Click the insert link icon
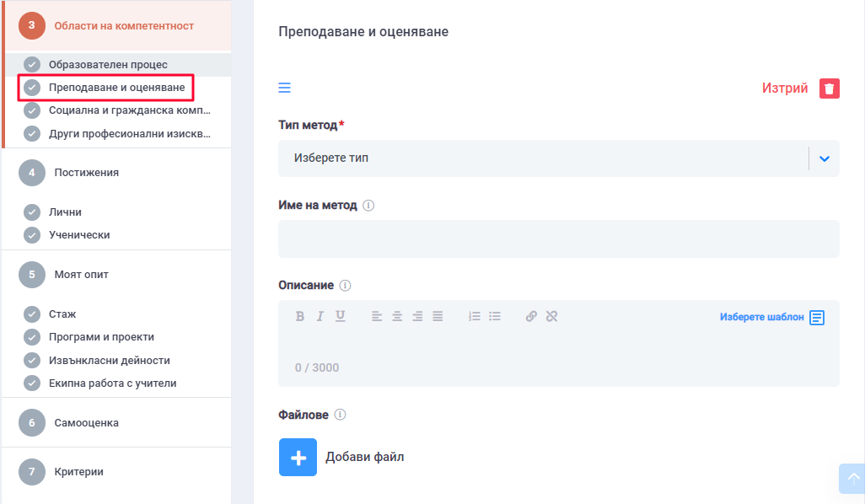865x504 pixels. click(x=531, y=317)
